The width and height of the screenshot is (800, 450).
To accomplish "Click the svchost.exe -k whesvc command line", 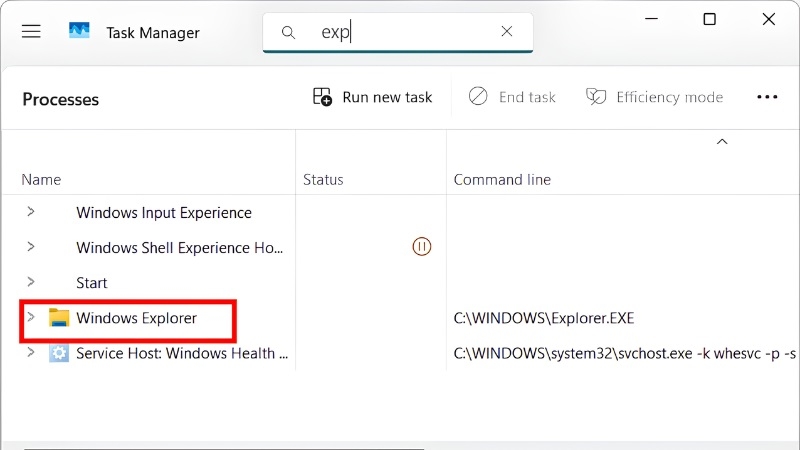I will point(624,353).
